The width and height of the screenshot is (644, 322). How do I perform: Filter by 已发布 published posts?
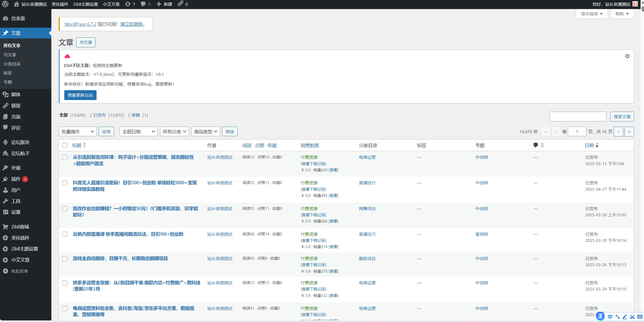(x=100, y=115)
